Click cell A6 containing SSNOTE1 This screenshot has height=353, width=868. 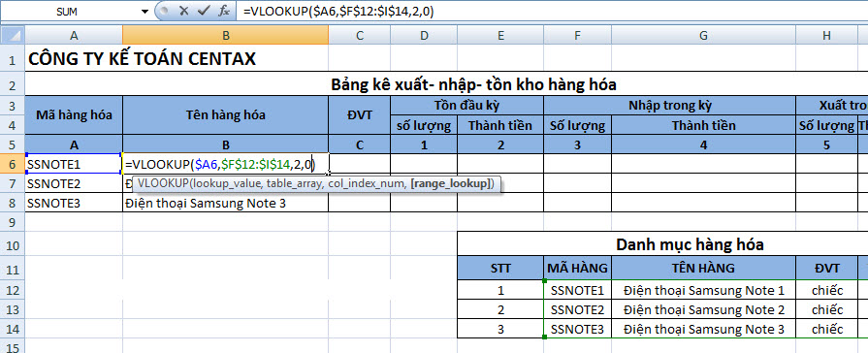(x=74, y=164)
